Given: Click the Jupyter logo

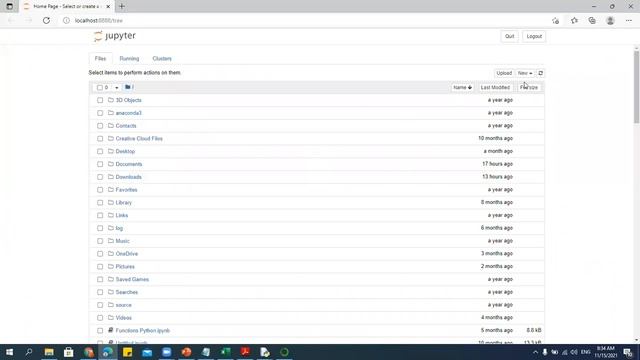Looking at the screenshot, I should [115, 36].
